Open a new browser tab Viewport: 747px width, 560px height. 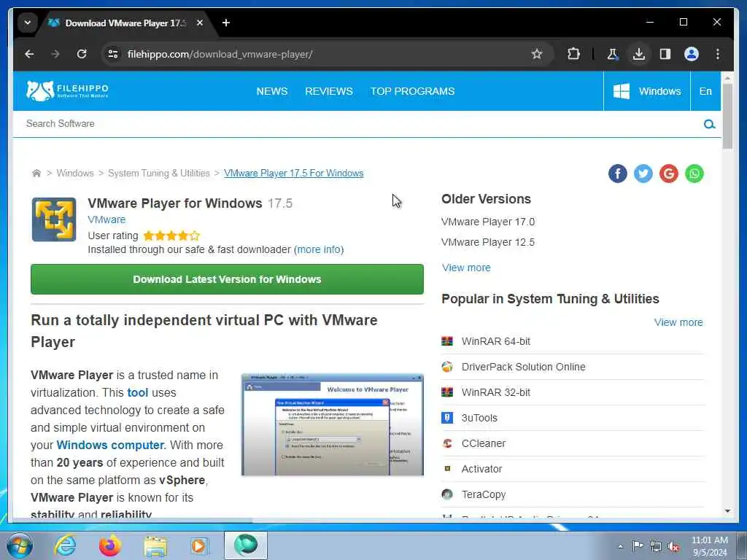click(226, 23)
